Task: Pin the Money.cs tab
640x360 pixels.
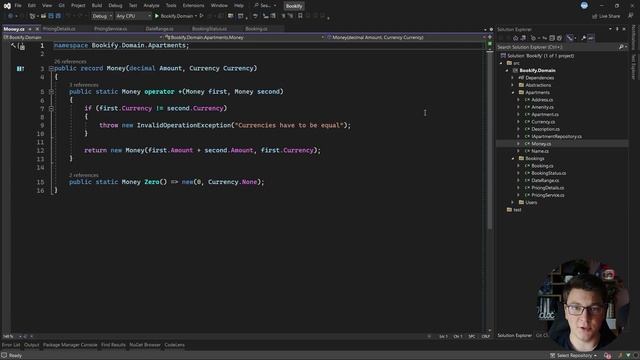Action: [x=30, y=29]
